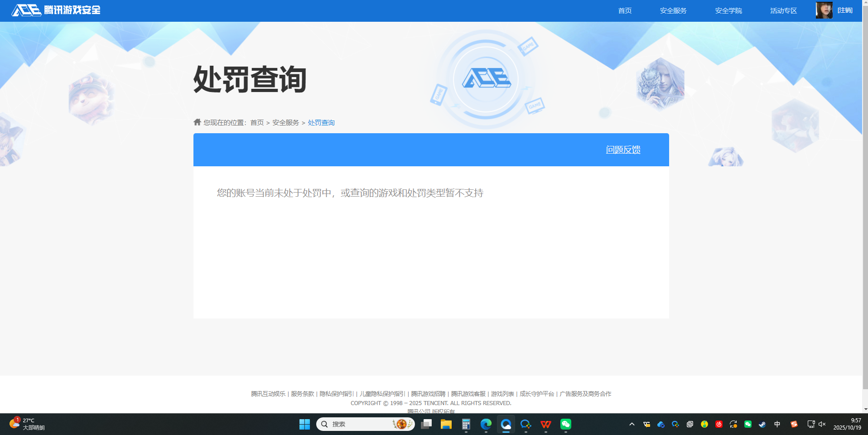Viewport: 868px width, 435px height.
Task: Click the home icon in the breadcrumb
Action: [x=197, y=122]
